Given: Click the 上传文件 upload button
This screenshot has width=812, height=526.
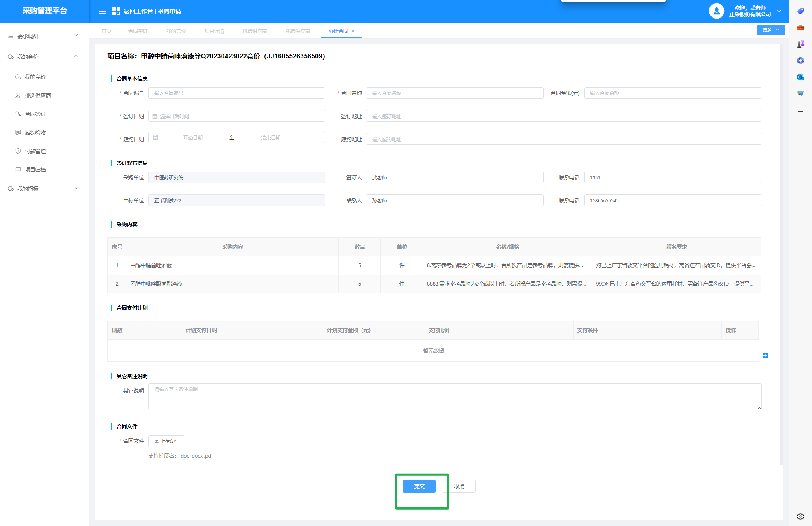Looking at the screenshot, I should tap(166, 441).
